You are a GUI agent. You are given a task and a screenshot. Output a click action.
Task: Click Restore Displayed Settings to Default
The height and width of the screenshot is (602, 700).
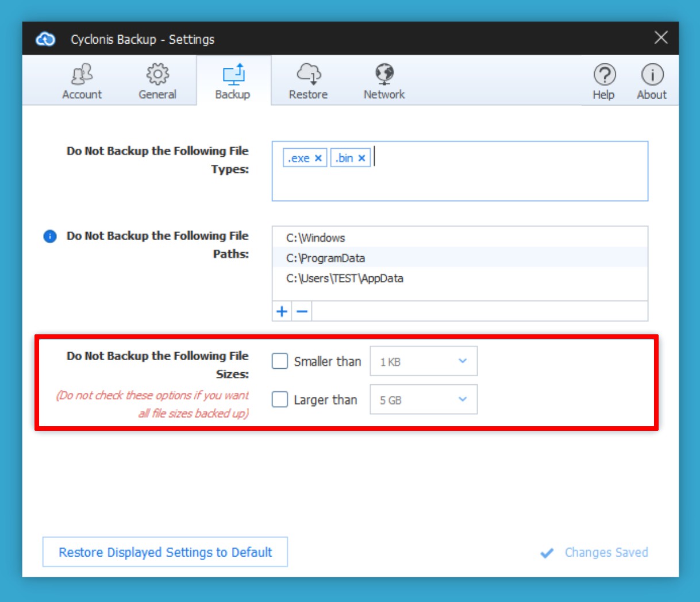point(165,552)
